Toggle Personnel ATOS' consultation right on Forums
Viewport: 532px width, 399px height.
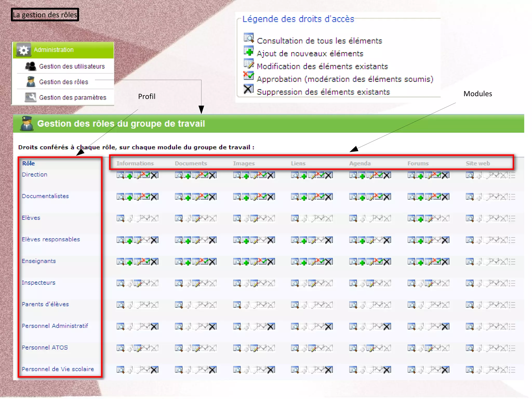pos(411,348)
